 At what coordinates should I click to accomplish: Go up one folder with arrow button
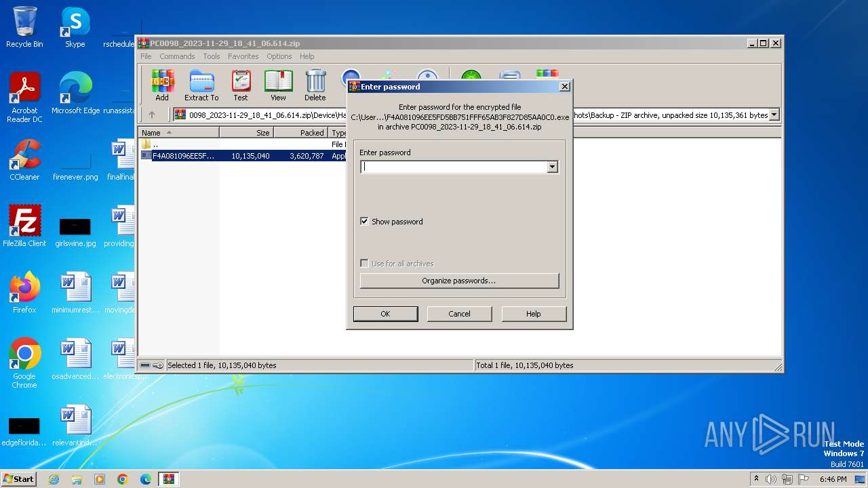[152, 115]
